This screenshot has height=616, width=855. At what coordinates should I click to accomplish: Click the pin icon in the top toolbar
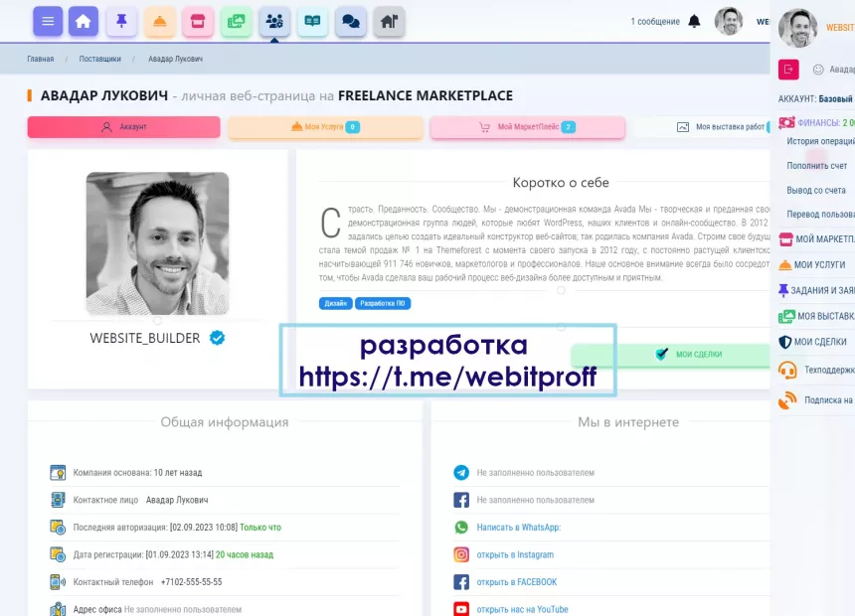[x=121, y=21]
